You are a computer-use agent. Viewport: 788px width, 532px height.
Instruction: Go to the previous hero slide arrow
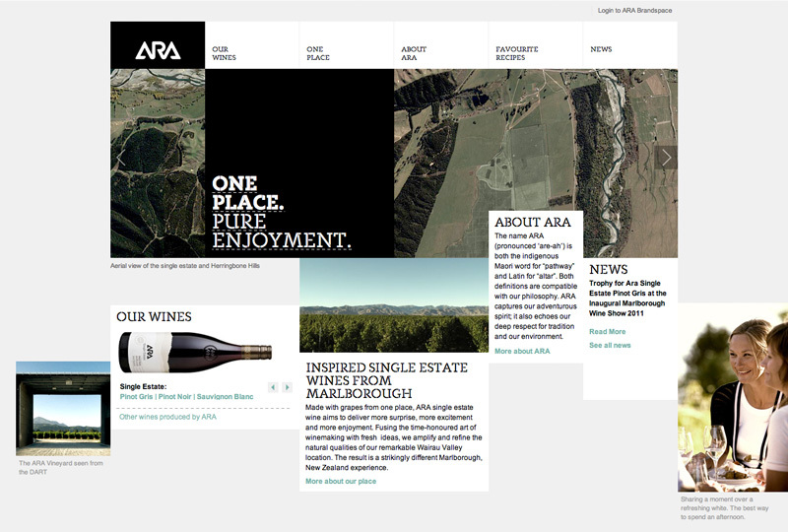pyautogui.click(x=120, y=158)
